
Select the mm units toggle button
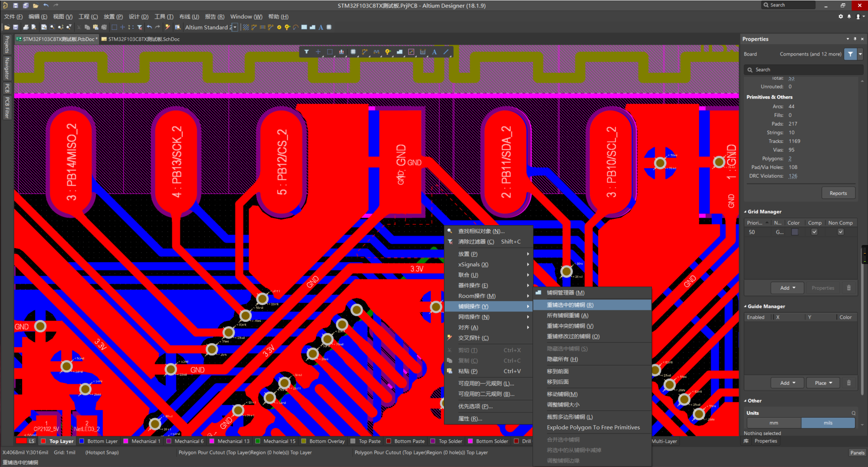pyautogui.click(x=774, y=423)
